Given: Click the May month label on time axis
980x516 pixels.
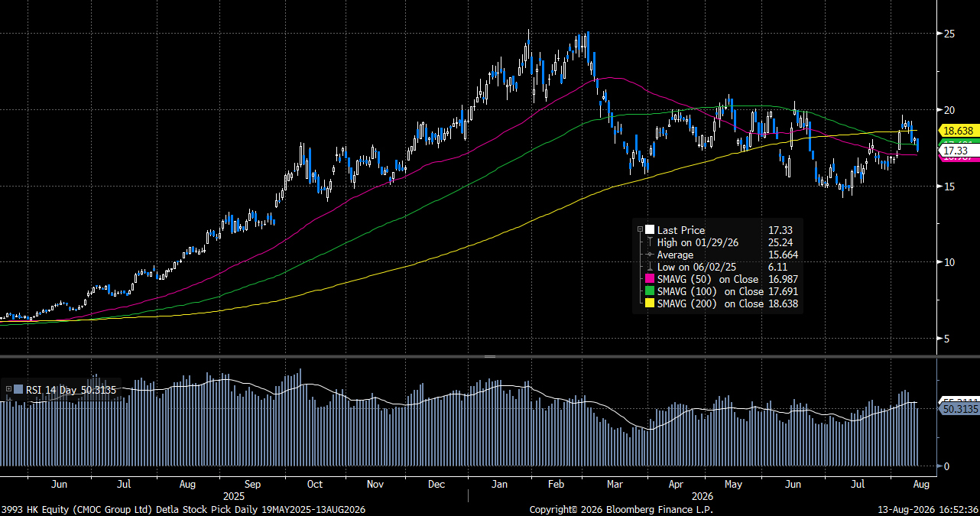Looking at the screenshot, I should pyautogui.click(x=733, y=485).
